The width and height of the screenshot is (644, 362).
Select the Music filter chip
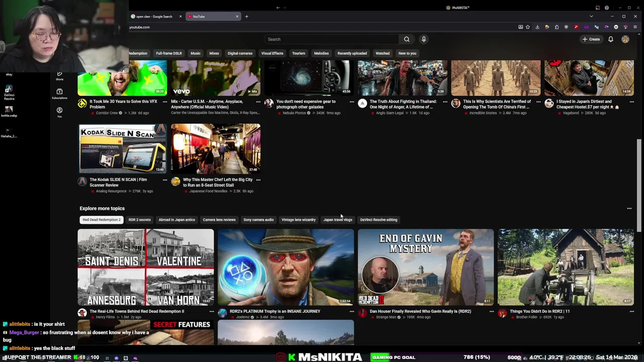click(195, 53)
